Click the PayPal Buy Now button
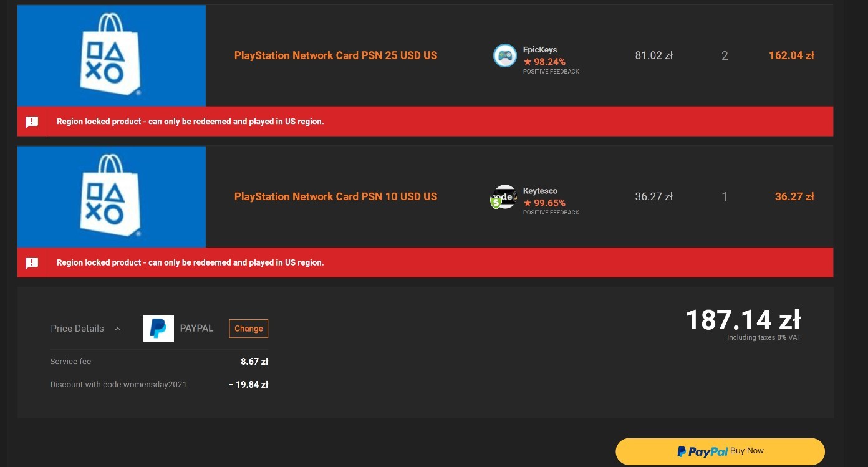The image size is (868, 467). 720,451
